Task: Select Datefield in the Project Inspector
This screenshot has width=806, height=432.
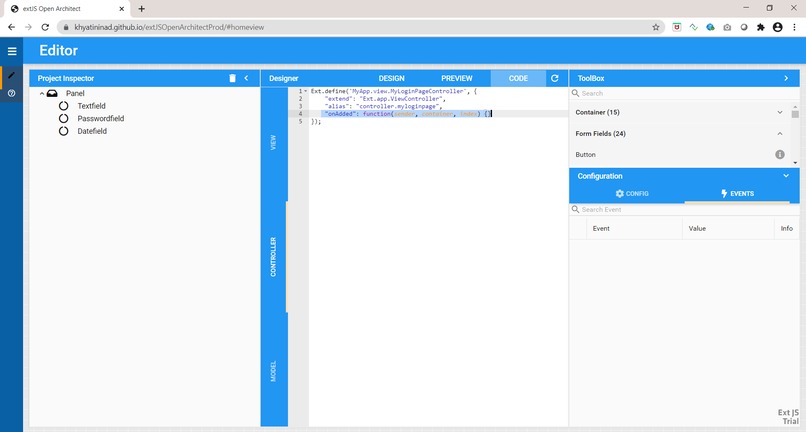Action: [92, 131]
